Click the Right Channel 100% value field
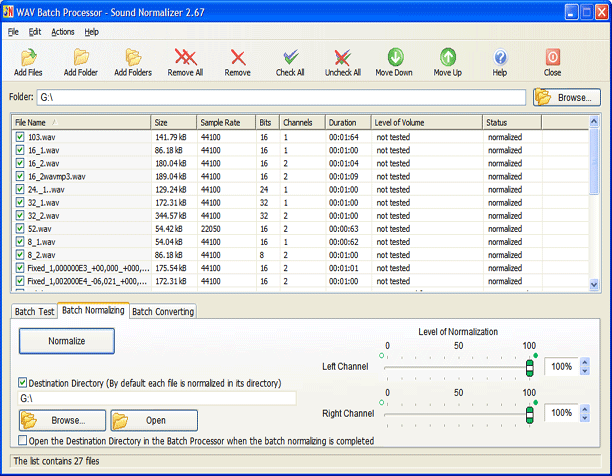 562,413
